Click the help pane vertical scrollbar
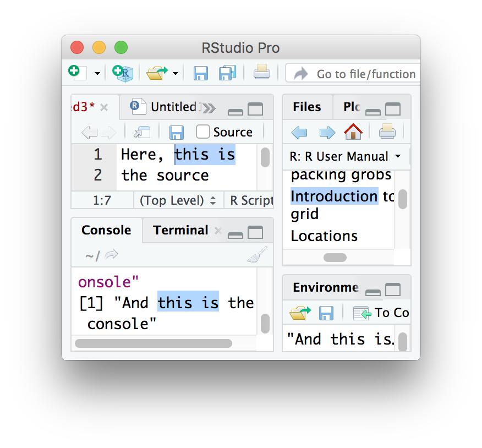The image size is (482, 448). [403, 199]
